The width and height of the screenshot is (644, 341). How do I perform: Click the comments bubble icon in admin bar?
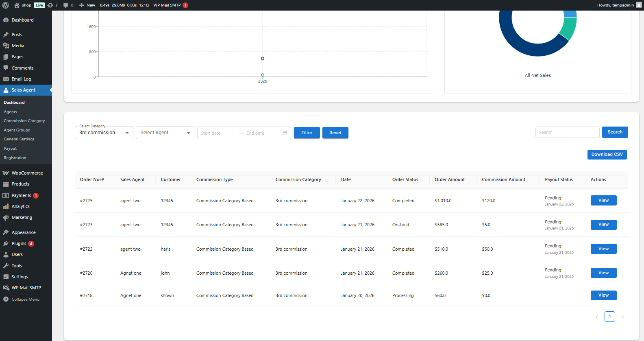point(66,5)
